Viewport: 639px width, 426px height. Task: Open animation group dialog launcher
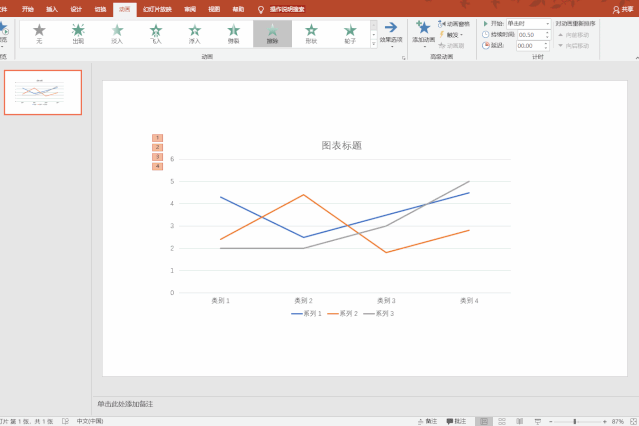click(x=403, y=57)
